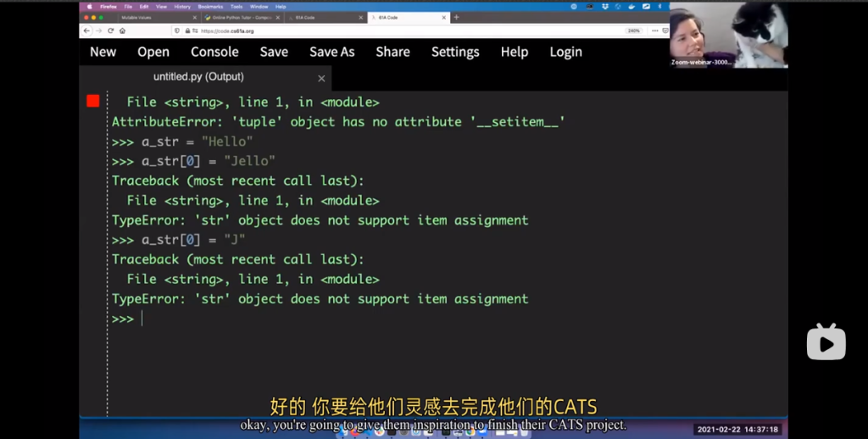
Task: Click the Open menu item
Action: pyautogui.click(x=153, y=52)
